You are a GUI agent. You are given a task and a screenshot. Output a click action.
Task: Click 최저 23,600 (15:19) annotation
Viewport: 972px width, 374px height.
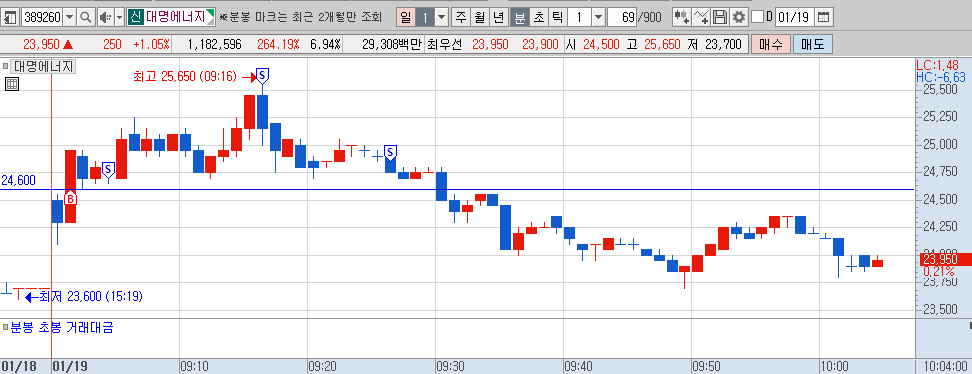(x=91, y=296)
